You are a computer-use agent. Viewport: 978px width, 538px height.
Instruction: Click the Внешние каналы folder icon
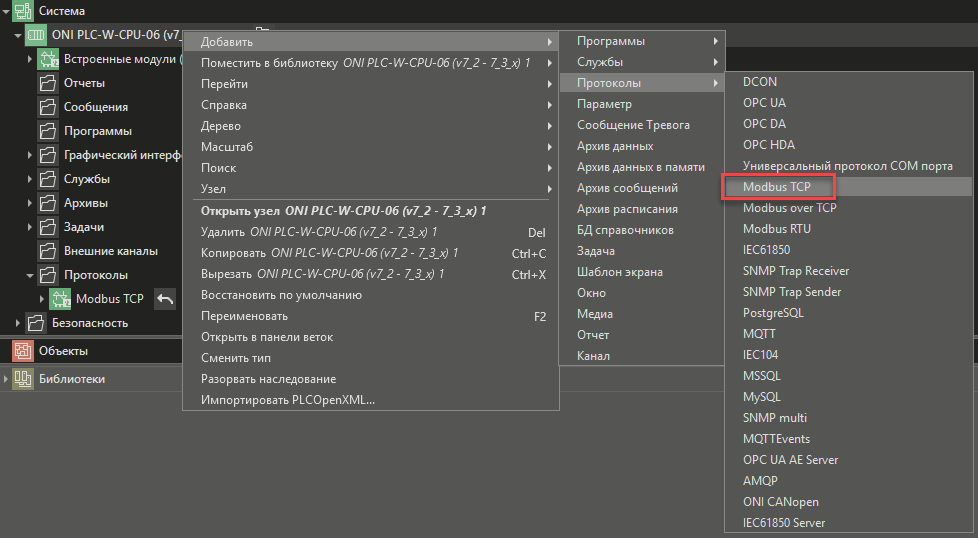[47, 251]
